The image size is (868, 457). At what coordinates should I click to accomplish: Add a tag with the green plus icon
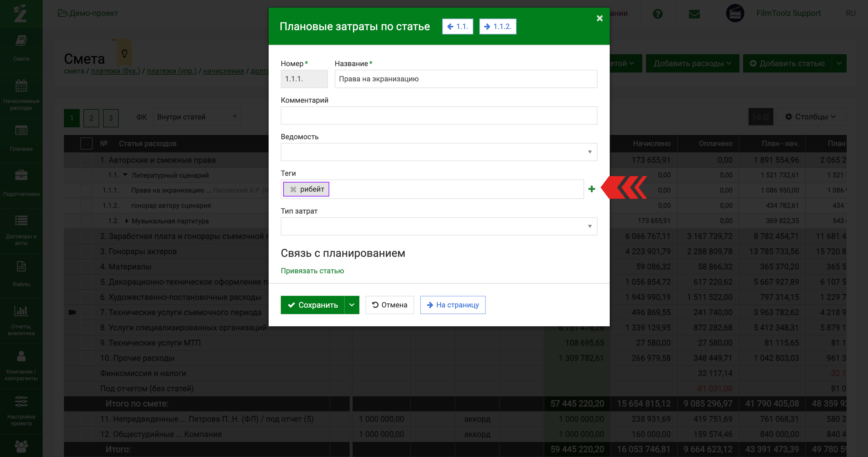(x=591, y=189)
